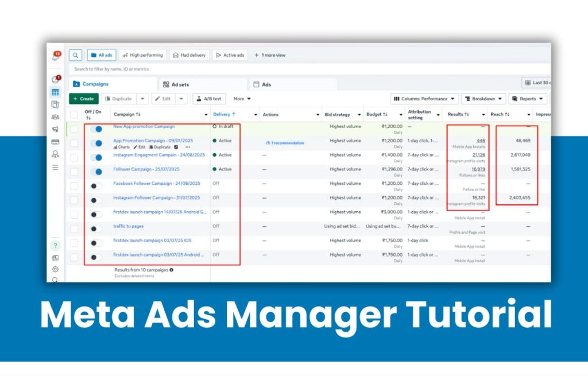
Task: Select the megaphone advertising icon in sidebar
Action: [55, 129]
